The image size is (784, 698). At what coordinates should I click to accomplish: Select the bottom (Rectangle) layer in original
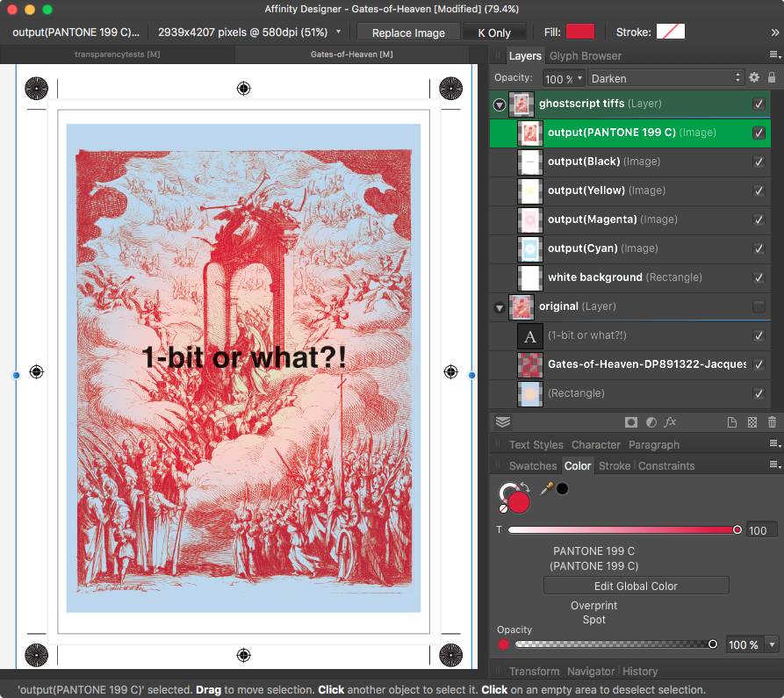click(x=630, y=393)
